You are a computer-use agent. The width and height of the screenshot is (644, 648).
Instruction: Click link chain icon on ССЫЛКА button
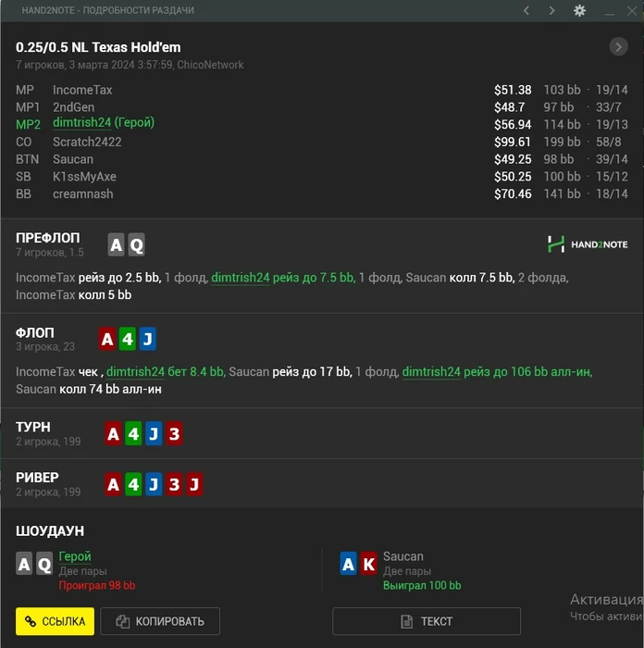[x=31, y=621]
